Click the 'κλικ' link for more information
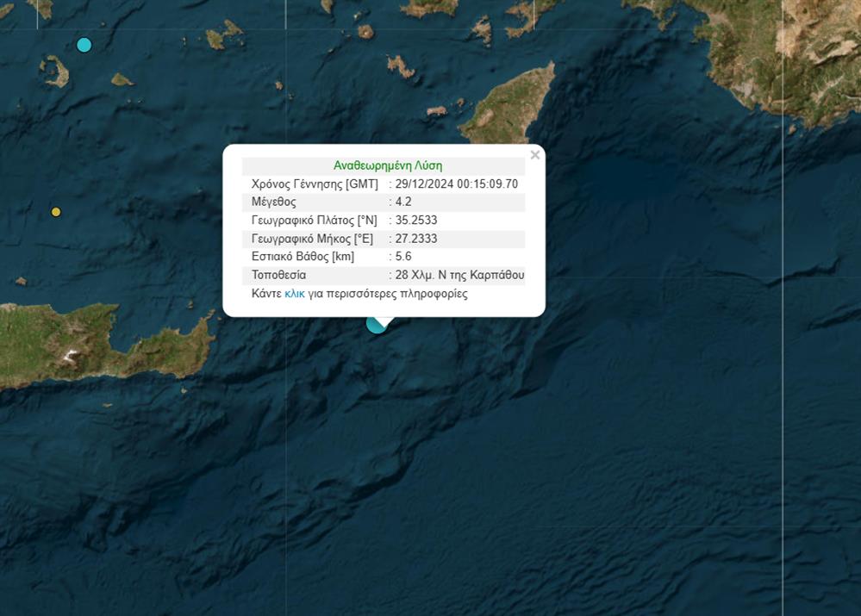Image resolution: width=861 pixels, height=616 pixels. 295,294
